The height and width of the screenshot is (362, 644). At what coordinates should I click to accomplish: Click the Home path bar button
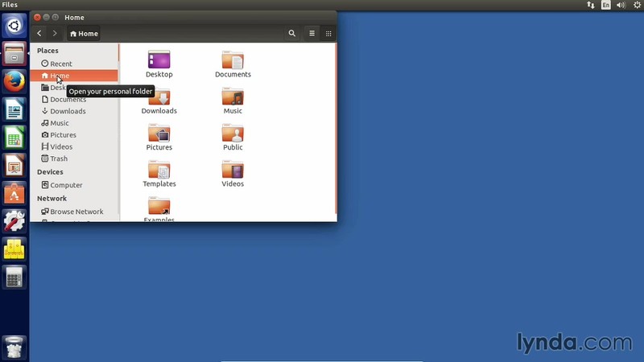[85, 34]
